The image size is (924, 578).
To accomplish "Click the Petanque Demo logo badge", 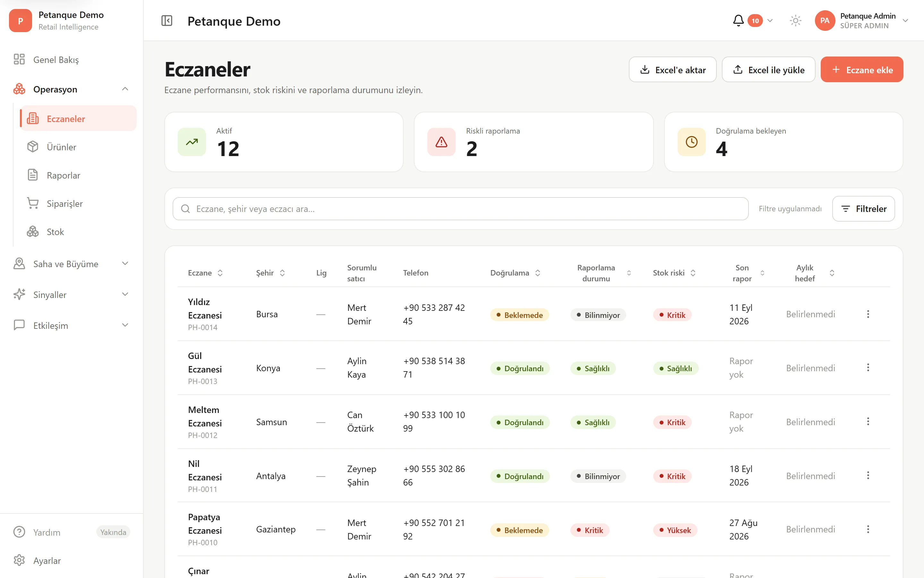I will [20, 21].
